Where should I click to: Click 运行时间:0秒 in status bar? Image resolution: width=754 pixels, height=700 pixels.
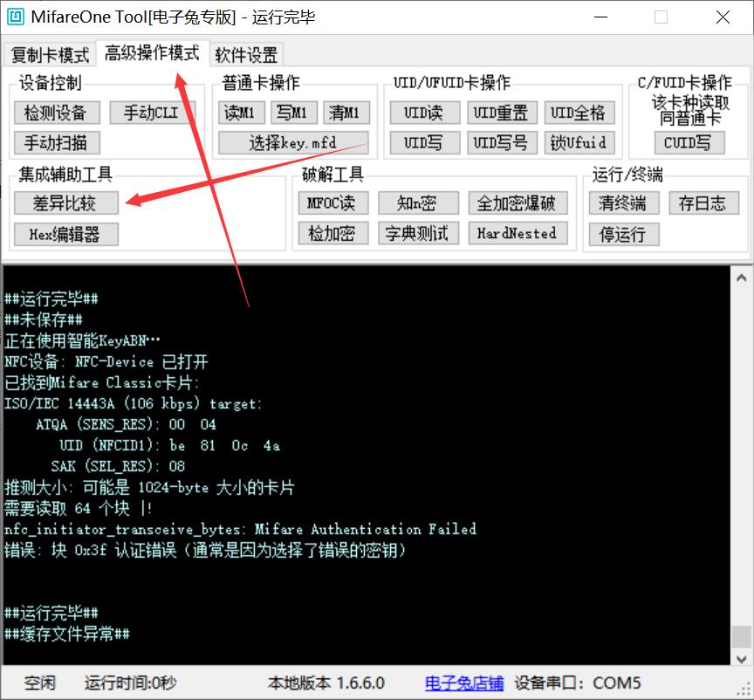130,683
